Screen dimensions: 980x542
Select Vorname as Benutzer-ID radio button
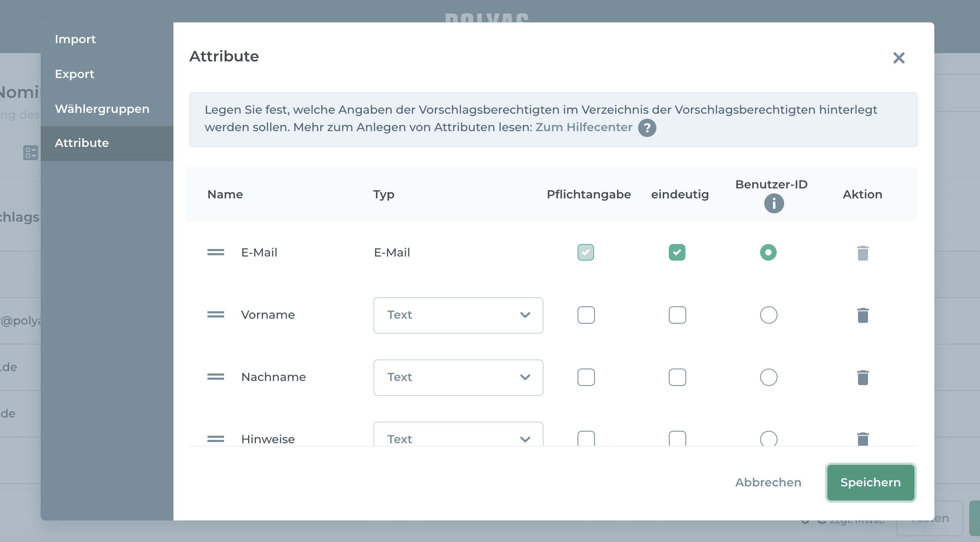coord(768,315)
